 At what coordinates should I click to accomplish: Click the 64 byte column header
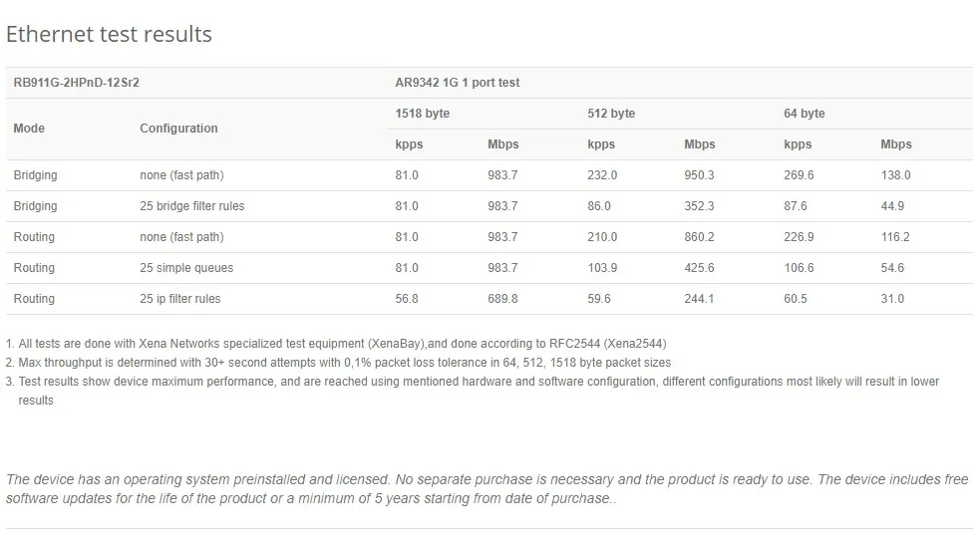pos(805,114)
